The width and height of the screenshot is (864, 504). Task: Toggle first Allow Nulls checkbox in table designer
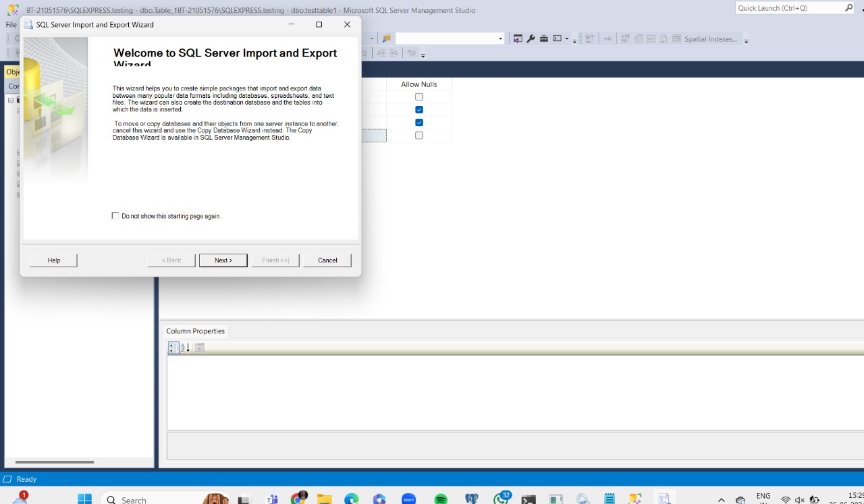tap(419, 96)
